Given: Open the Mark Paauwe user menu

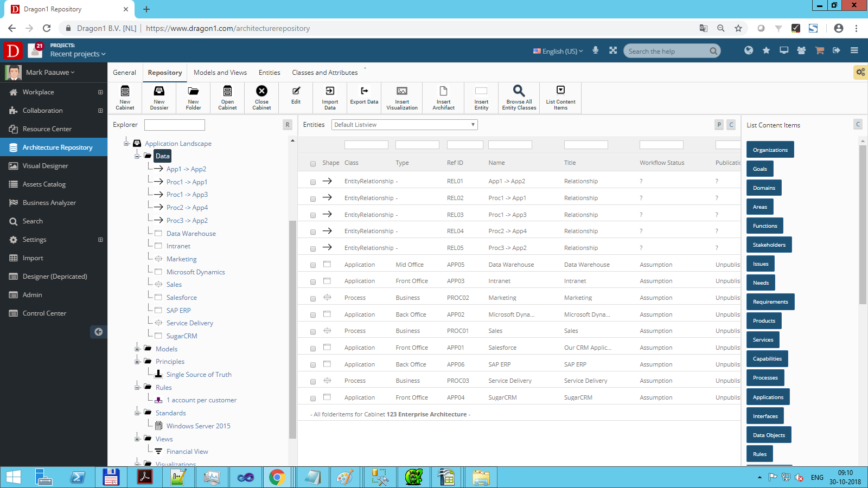Looking at the screenshot, I should 50,72.
